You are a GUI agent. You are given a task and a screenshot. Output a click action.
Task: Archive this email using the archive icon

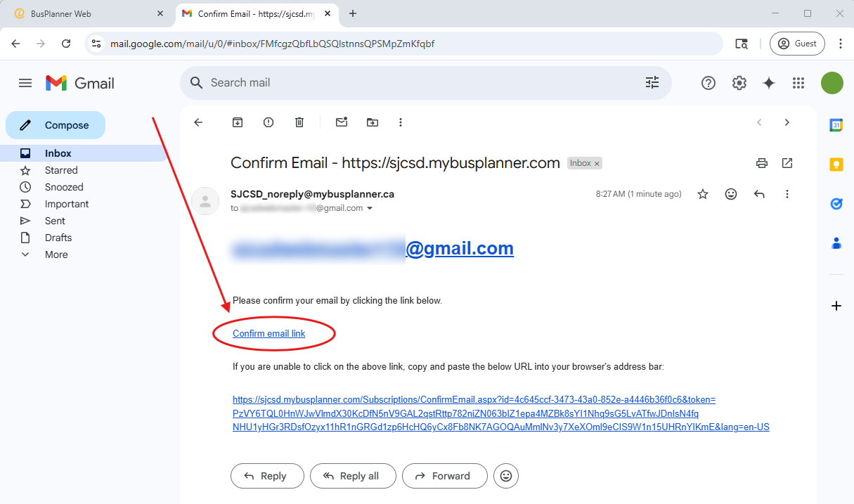pos(238,122)
